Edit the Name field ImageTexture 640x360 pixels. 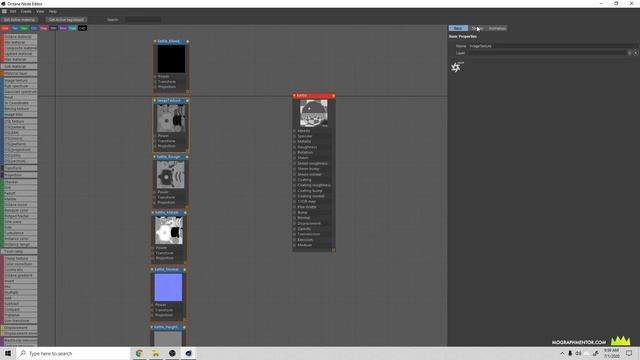pos(553,46)
